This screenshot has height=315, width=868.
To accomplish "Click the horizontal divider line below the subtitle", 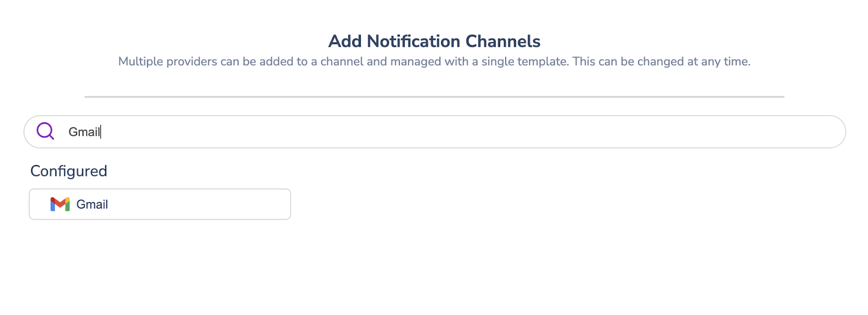I will point(434,96).
